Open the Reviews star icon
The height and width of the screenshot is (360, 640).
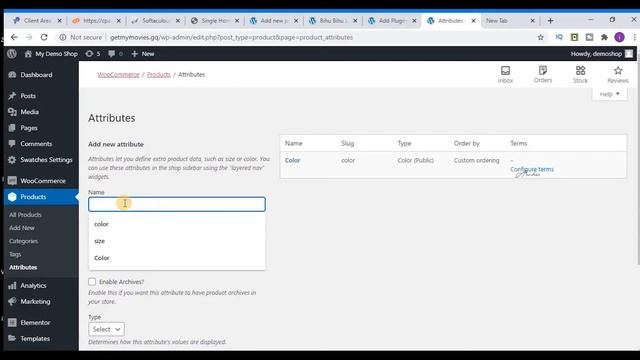pos(618,75)
